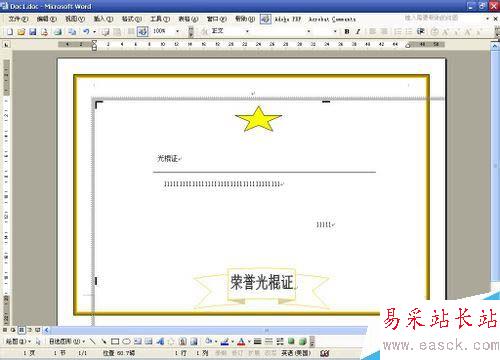Screen dimensions: 500x360
Task: Click the language indicator 英语(美国)
Action: coord(296,353)
